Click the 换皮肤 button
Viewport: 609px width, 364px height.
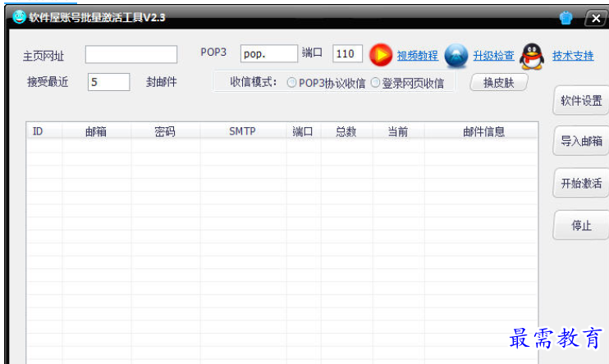(499, 82)
